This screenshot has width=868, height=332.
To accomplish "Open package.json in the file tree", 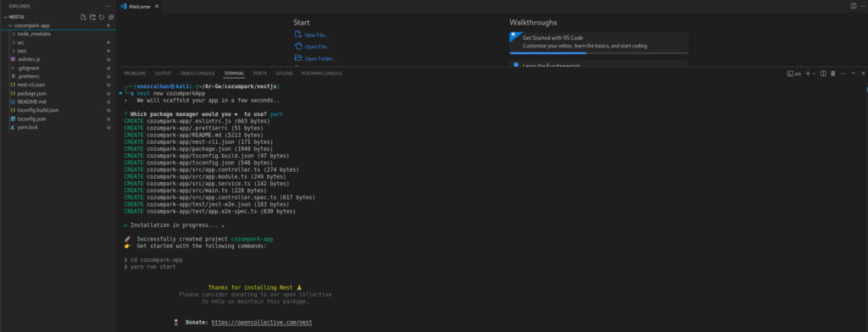I will tap(31, 93).
